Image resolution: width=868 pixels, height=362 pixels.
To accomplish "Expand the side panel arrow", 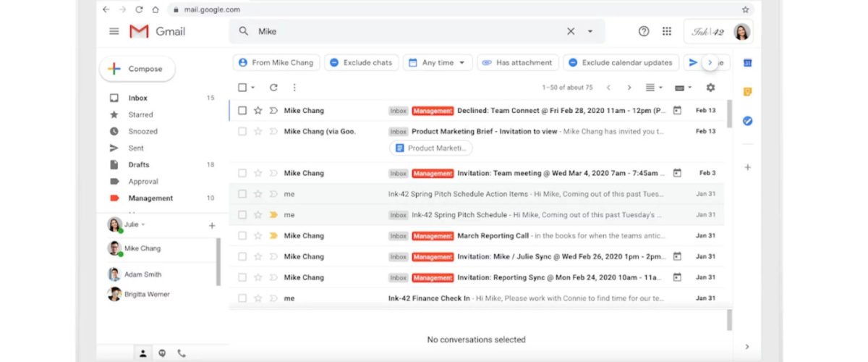I will coord(747,347).
